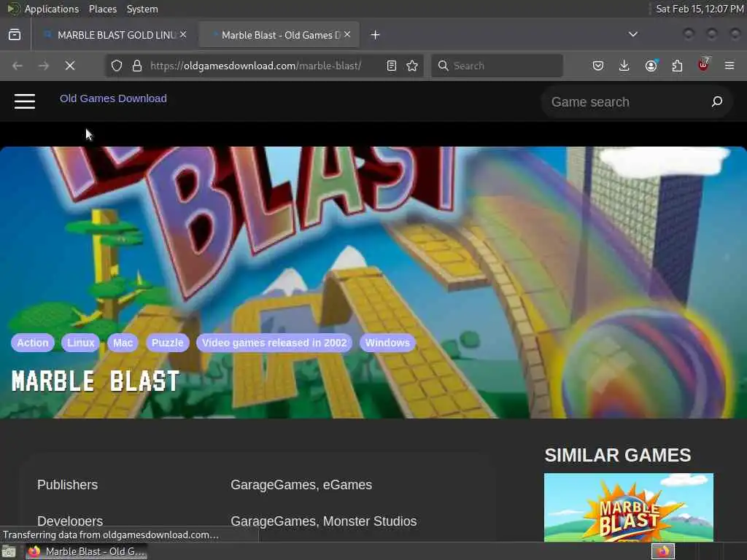Select the Action tag
This screenshot has height=560, width=747.
(x=32, y=343)
